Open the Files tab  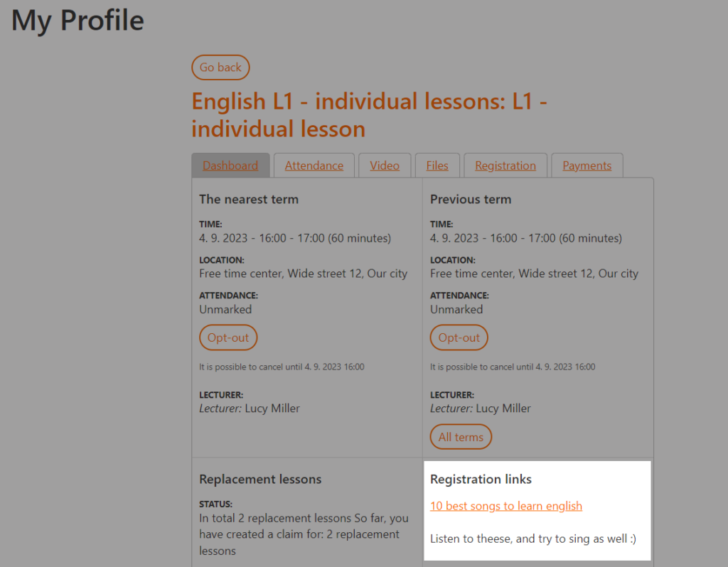[437, 166]
